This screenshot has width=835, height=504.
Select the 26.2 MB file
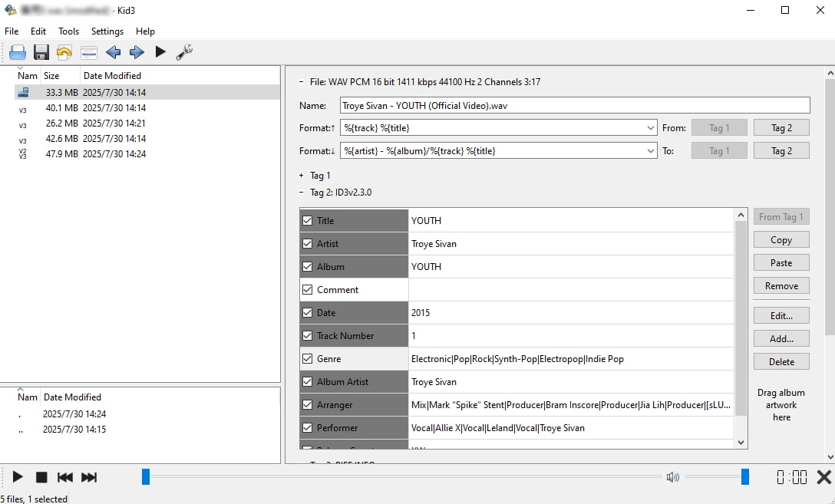tap(147, 124)
